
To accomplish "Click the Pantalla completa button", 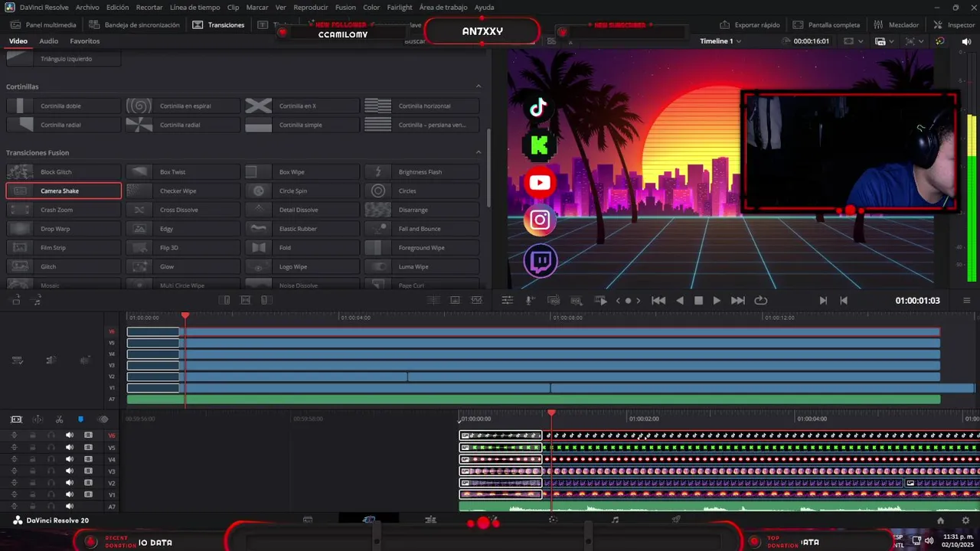I will [826, 24].
